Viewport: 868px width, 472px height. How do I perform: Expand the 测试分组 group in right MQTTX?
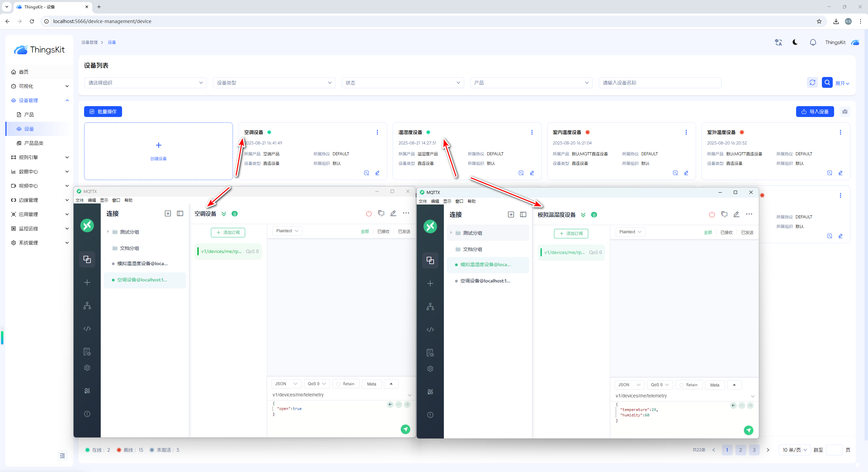pos(451,233)
